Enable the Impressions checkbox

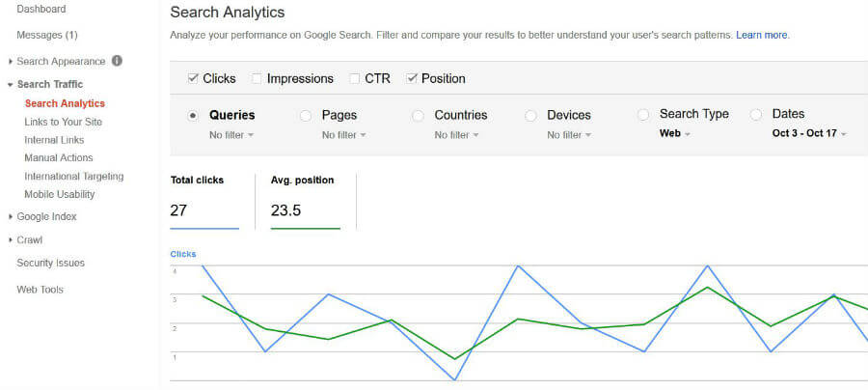(x=257, y=78)
